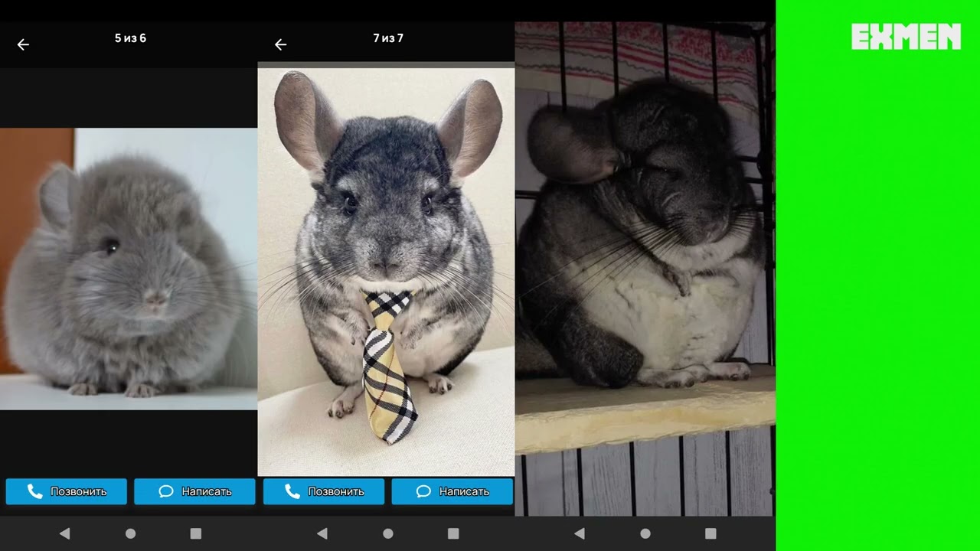The height and width of the screenshot is (551, 980).
Task: Open recents square on the 7 из 7 screen
Action: click(453, 533)
